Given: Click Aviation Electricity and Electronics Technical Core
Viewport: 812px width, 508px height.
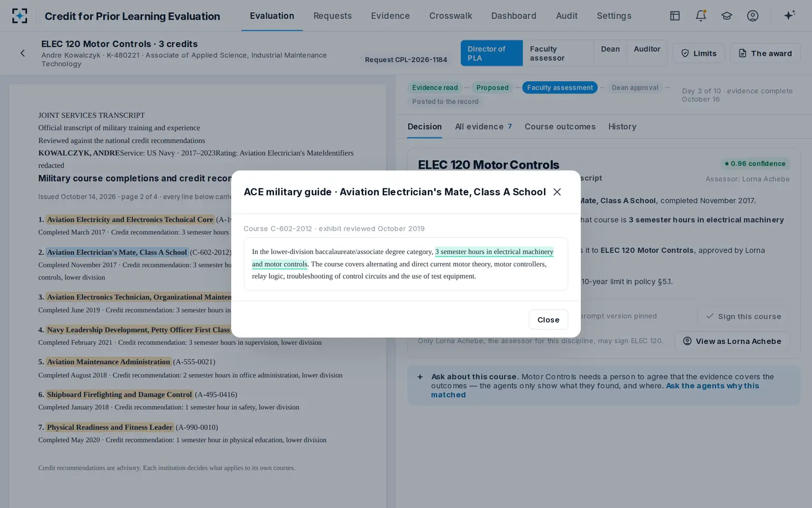Looking at the screenshot, I should pyautogui.click(x=130, y=220).
